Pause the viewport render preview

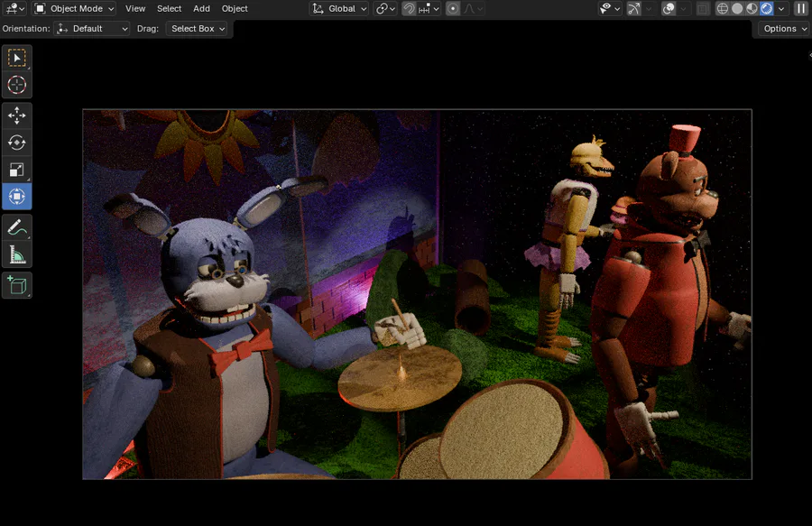pos(801,8)
